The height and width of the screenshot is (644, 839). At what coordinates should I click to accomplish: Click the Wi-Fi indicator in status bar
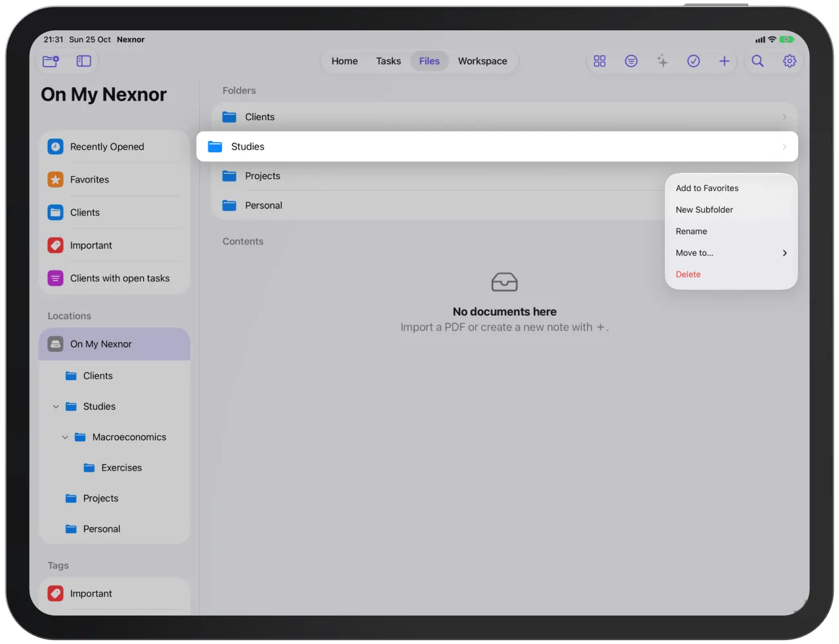click(772, 40)
